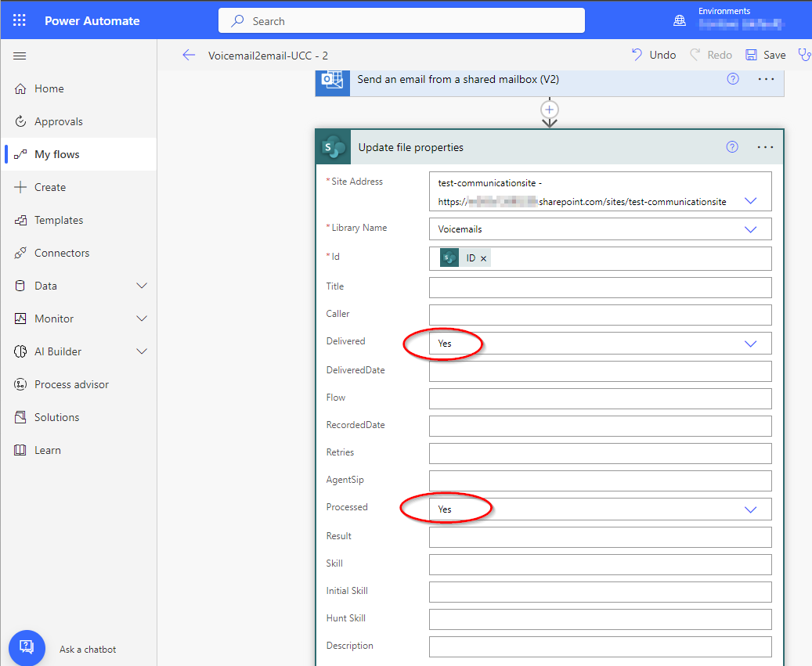Click the Title input field

point(601,288)
